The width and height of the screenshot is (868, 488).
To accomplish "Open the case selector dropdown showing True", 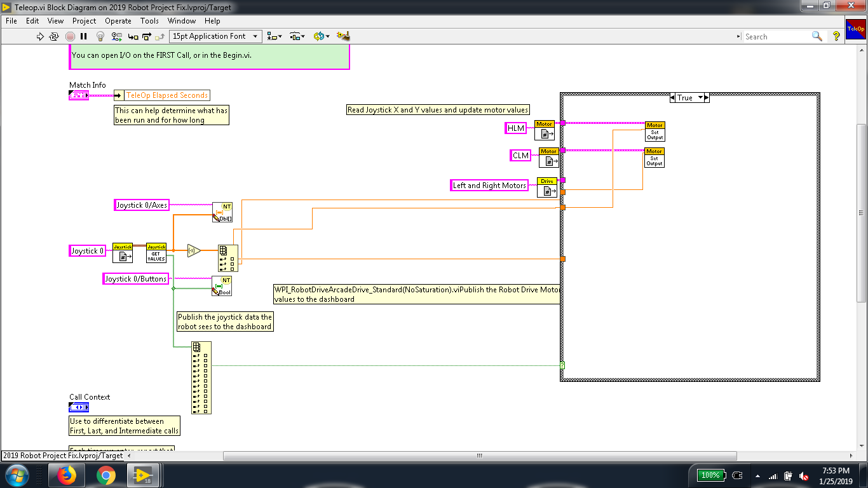I will coord(689,98).
